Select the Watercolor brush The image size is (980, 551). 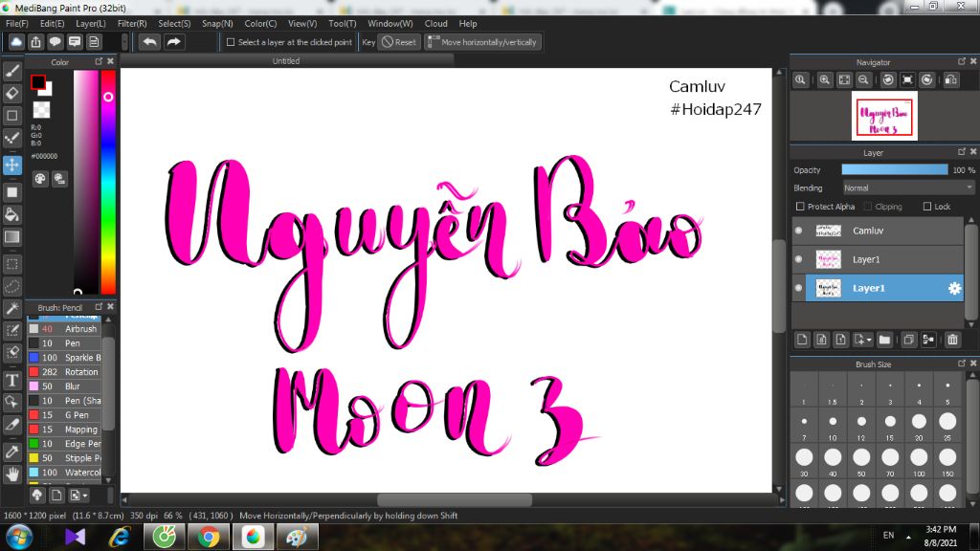(64, 473)
